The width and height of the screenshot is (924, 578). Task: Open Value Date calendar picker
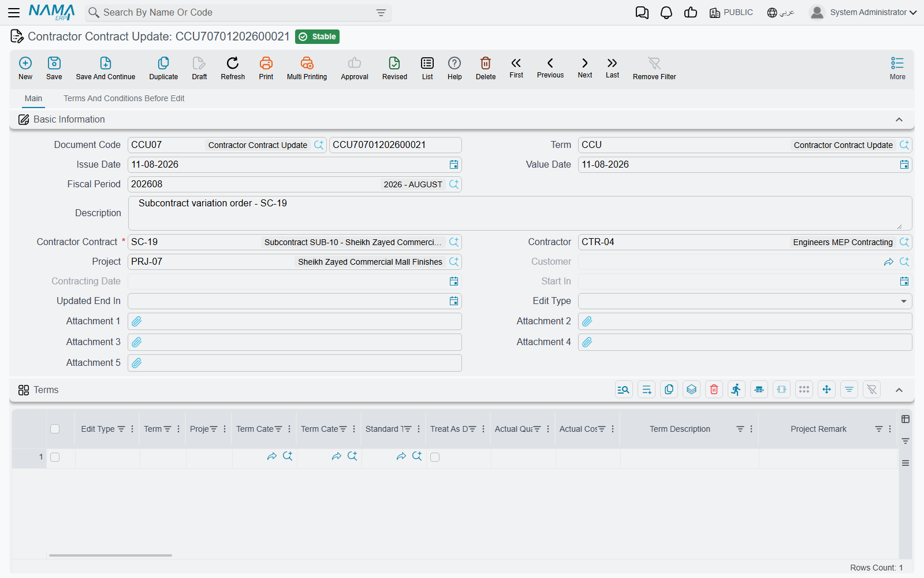pos(904,165)
